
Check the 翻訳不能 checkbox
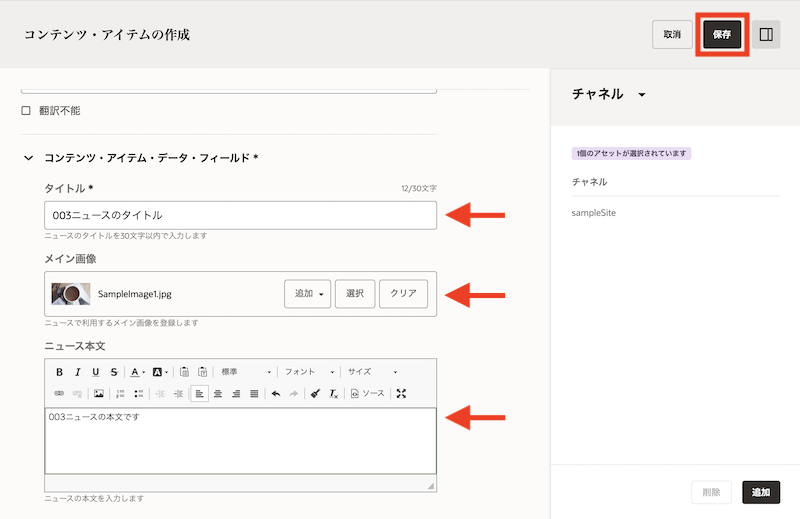[27, 110]
